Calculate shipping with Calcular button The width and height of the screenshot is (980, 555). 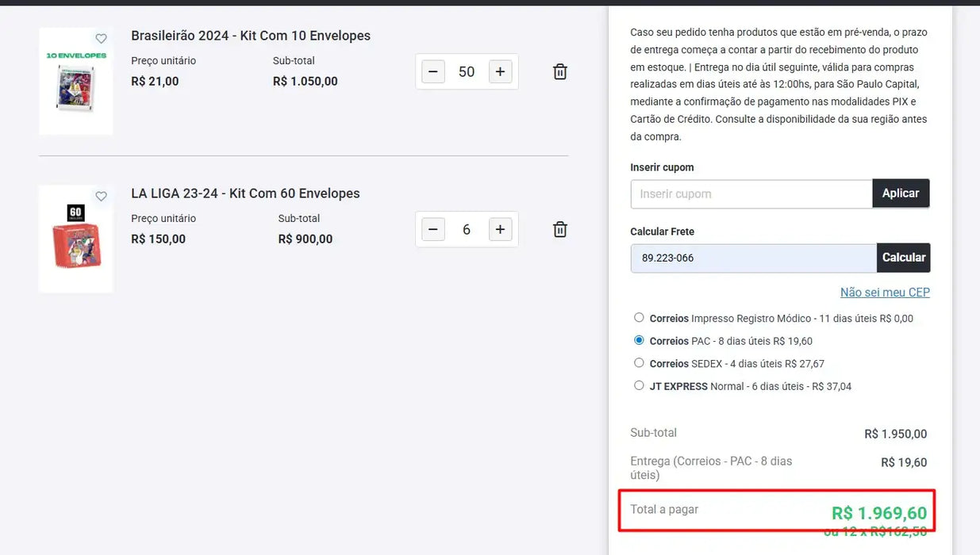(904, 257)
